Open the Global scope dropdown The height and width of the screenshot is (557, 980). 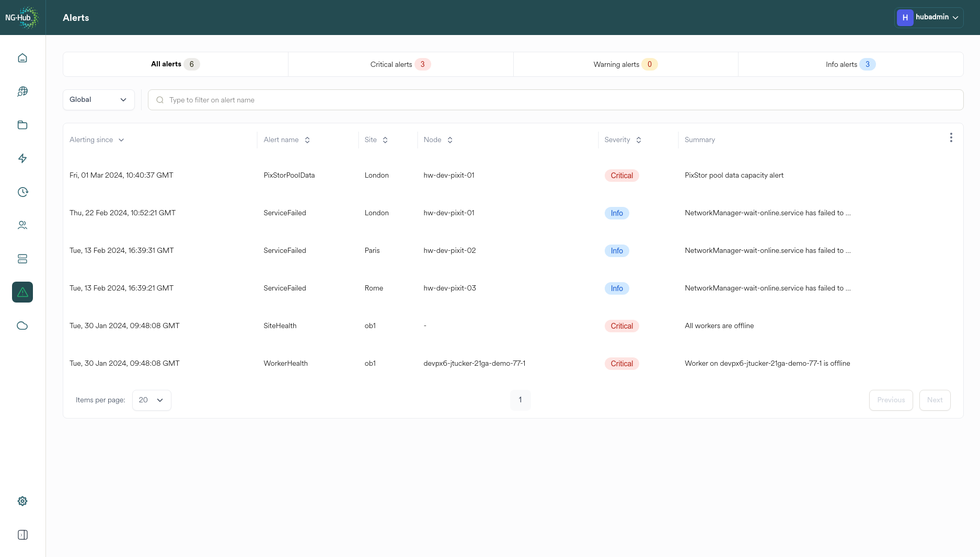pos(98,99)
